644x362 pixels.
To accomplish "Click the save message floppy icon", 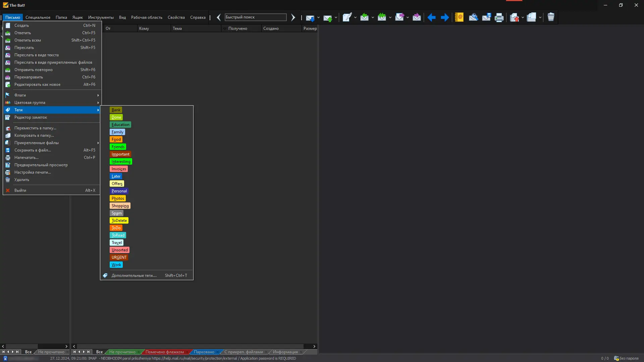I will [486, 17].
